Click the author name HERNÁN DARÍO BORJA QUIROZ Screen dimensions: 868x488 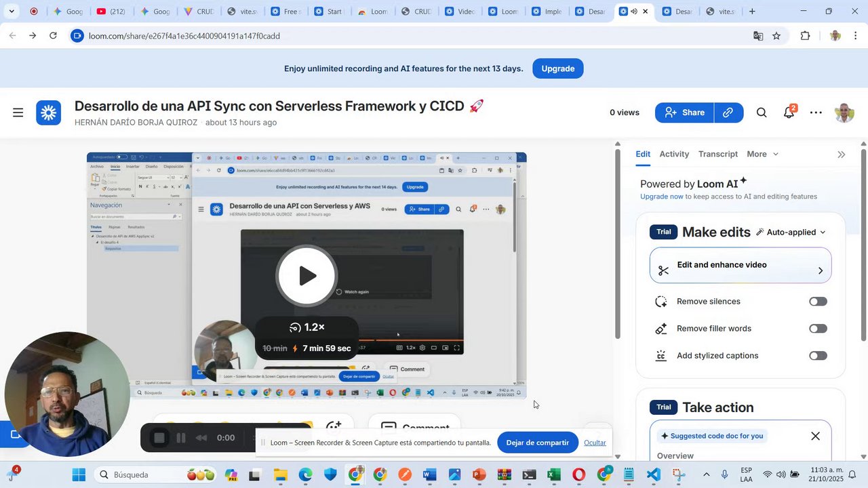(136, 123)
